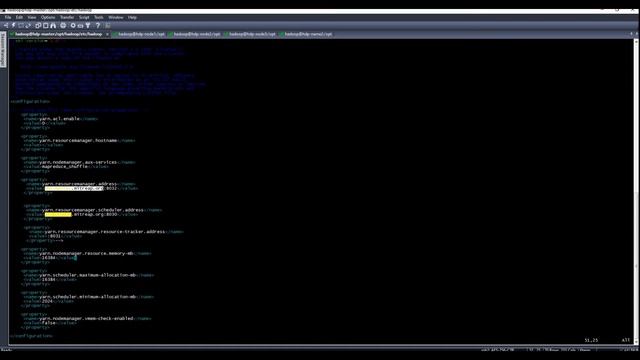The width and height of the screenshot is (640, 360).
Task: Click the tab strip scroll-right arrow
Action: tap(636, 34)
